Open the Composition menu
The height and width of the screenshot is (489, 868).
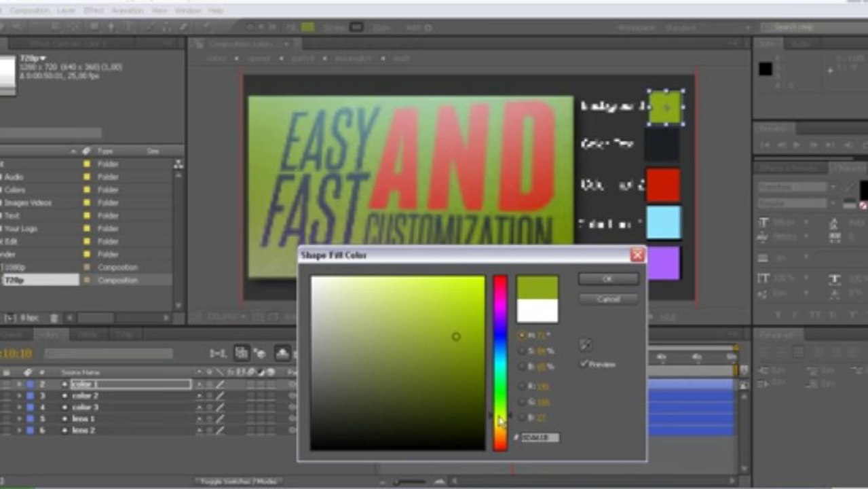click(31, 11)
